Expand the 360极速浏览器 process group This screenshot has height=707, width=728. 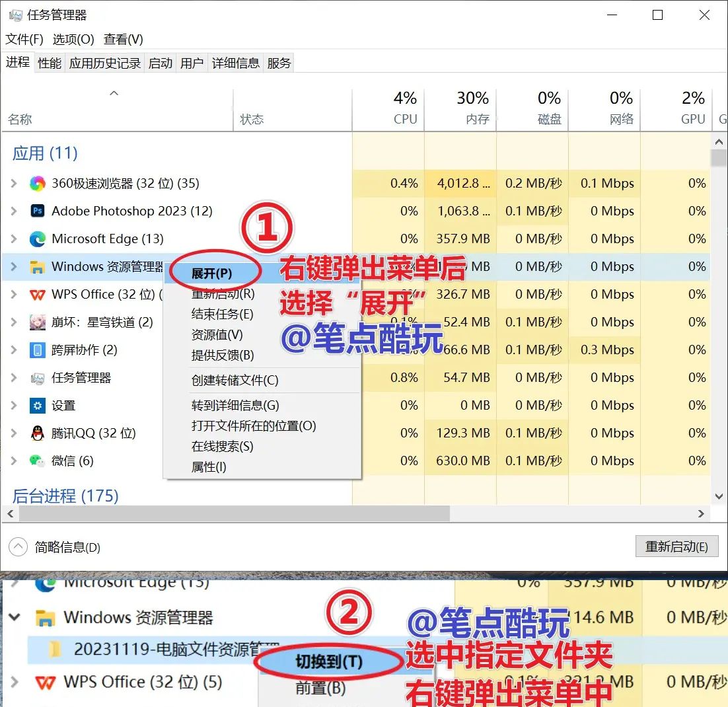click(x=14, y=184)
